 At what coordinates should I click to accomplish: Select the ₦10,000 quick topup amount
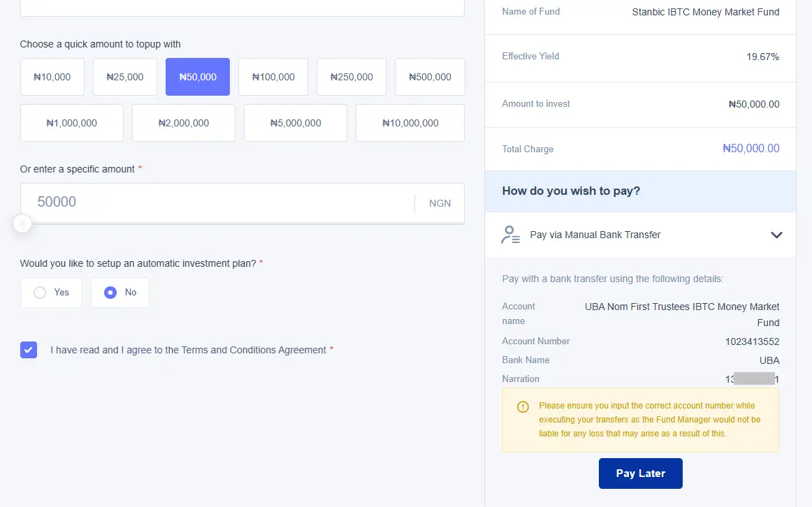tap(52, 77)
